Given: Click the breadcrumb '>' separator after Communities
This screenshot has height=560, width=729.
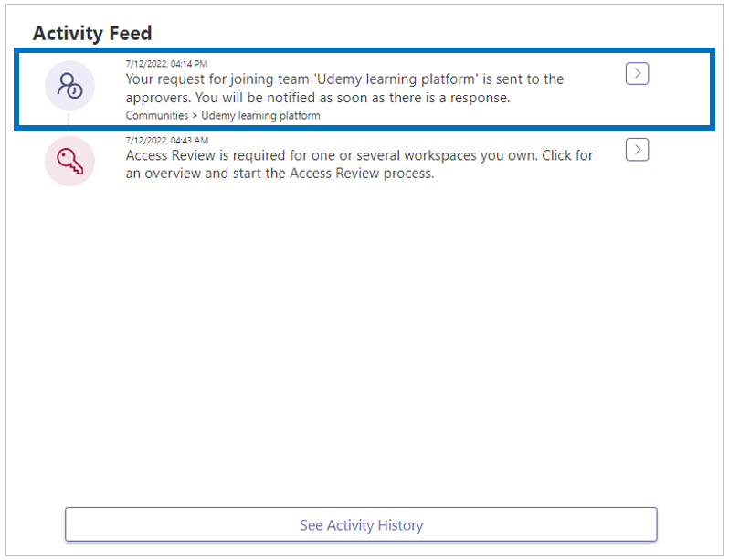Looking at the screenshot, I should (x=195, y=116).
